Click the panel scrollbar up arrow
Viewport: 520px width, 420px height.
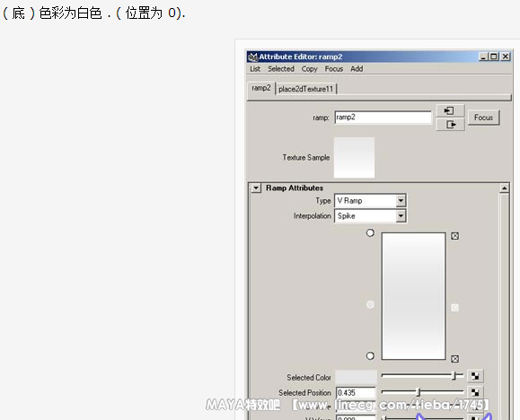point(504,188)
